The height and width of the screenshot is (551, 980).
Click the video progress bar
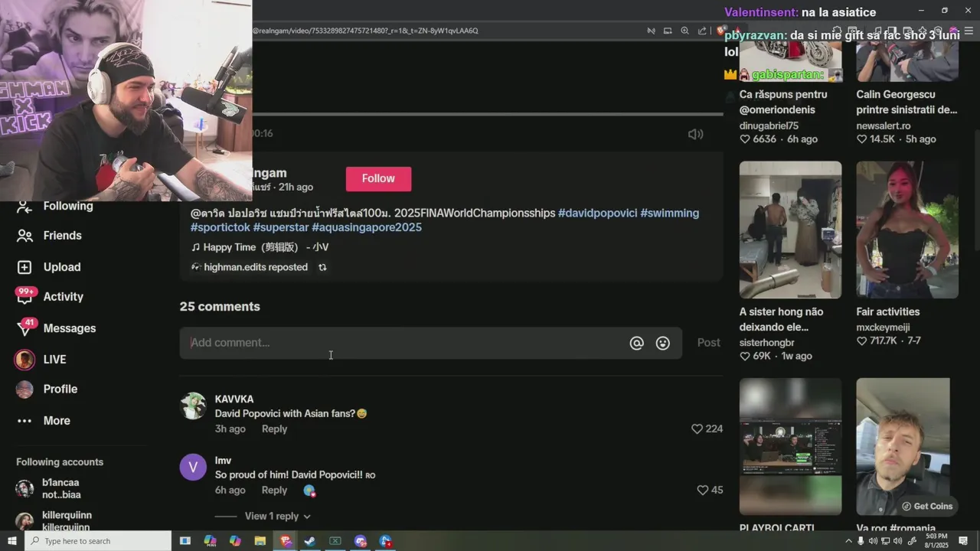pos(487,114)
